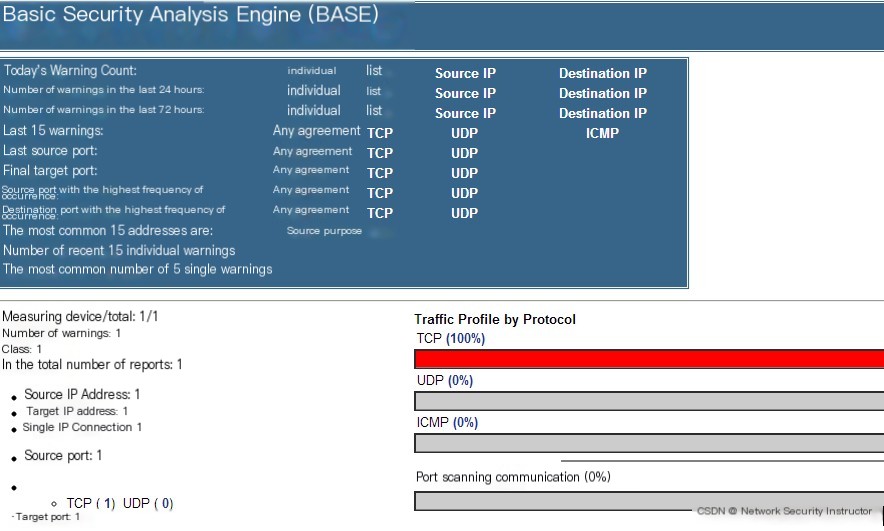Open Class count
Screen dimensions: 884x531
21,349
